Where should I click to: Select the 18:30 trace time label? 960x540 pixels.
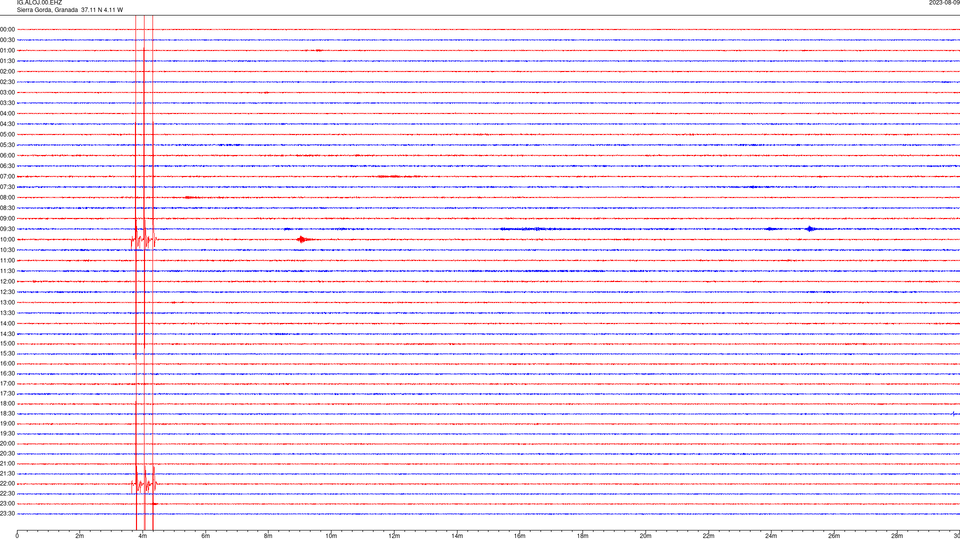(x=7, y=414)
